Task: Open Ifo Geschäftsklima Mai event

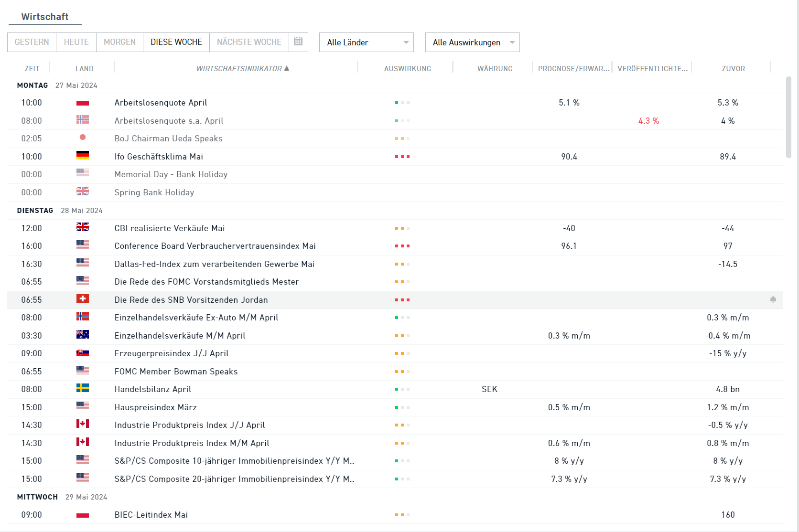Action: coord(159,157)
